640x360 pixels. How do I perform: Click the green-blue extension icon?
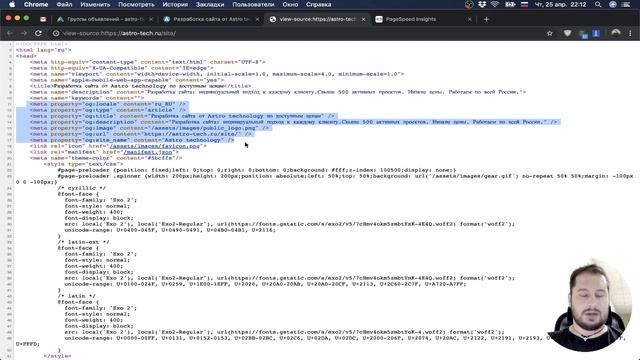(x=583, y=33)
